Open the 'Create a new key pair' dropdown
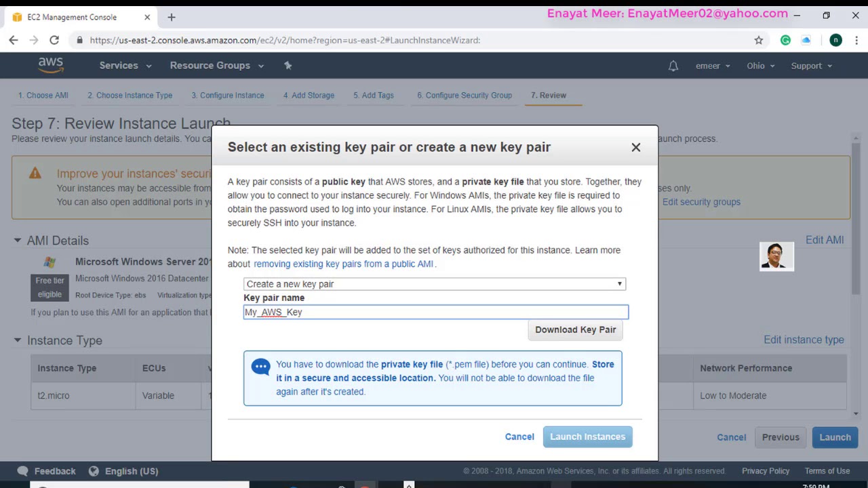 pos(435,284)
